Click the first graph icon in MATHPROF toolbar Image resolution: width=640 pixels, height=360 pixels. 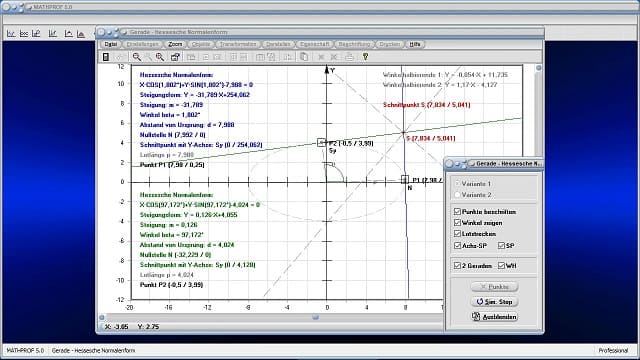click(11, 34)
